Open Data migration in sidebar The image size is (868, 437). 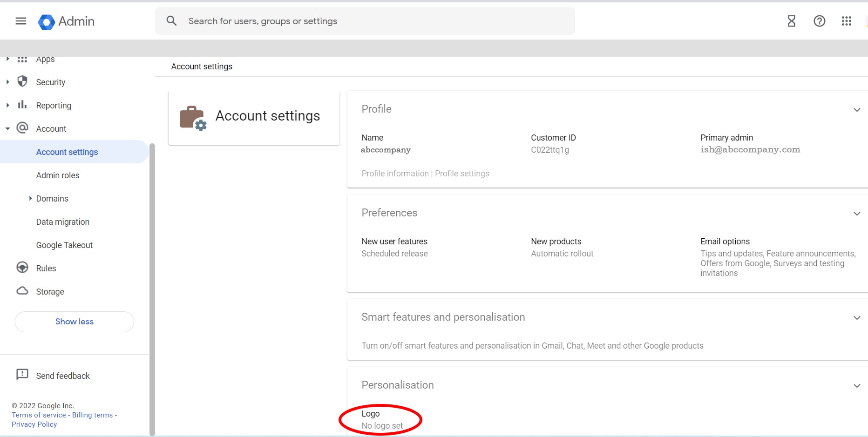click(x=63, y=222)
